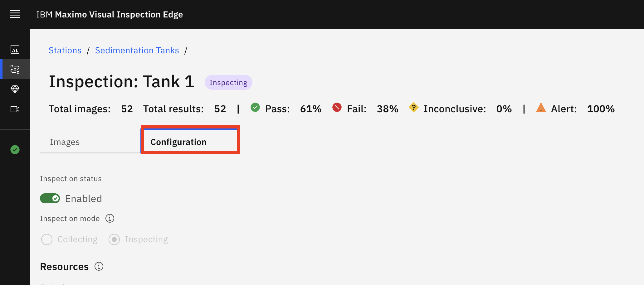Image resolution: width=644 pixels, height=285 pixels.
Task: Open the camera input sources icon
Action: pyautogui.click(x=15, y=109)
